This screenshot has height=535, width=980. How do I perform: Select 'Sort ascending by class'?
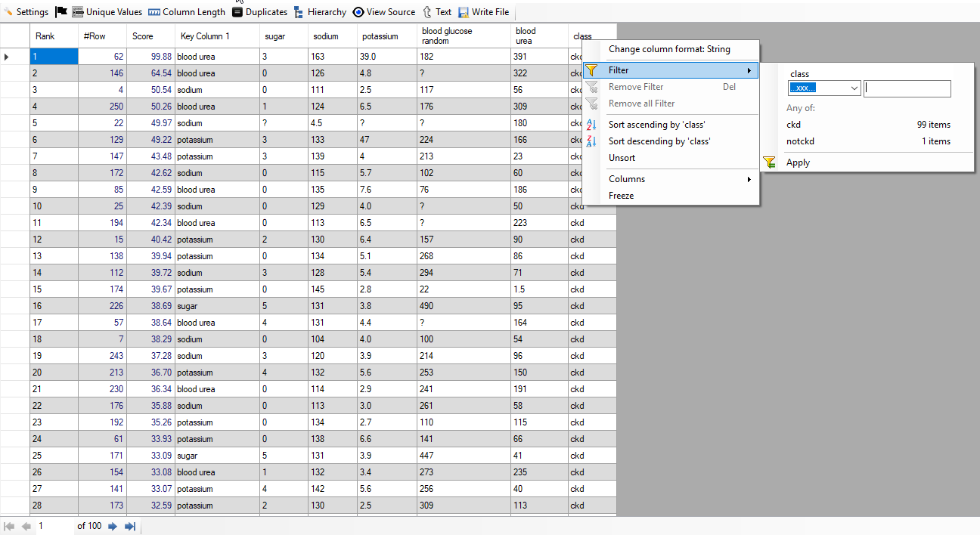pos(656,125)
